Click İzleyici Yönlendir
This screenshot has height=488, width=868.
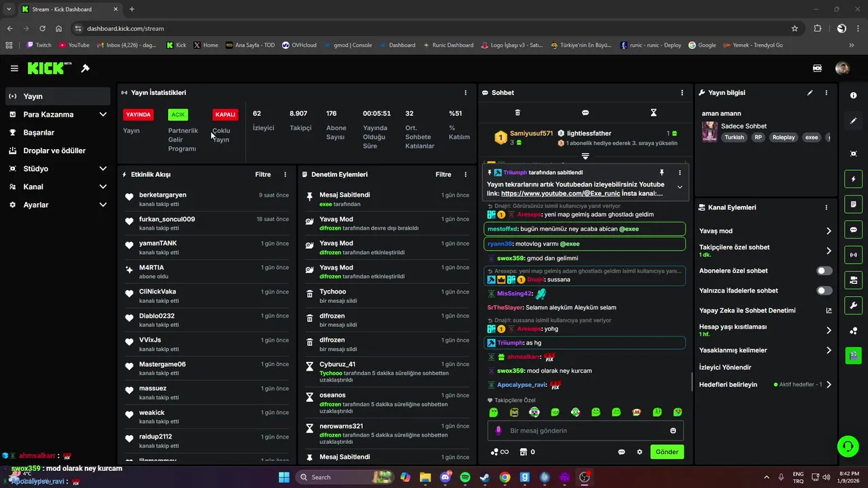point(725,367)
